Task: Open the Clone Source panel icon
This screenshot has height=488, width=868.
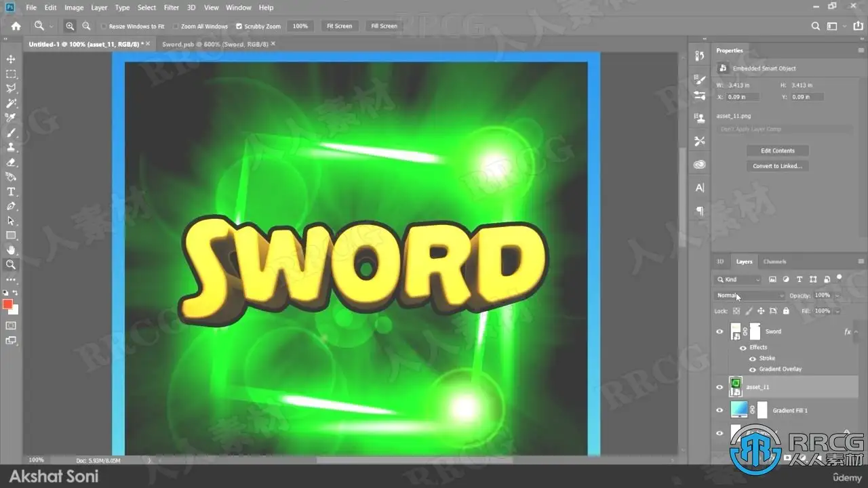Action: [700, 118]
